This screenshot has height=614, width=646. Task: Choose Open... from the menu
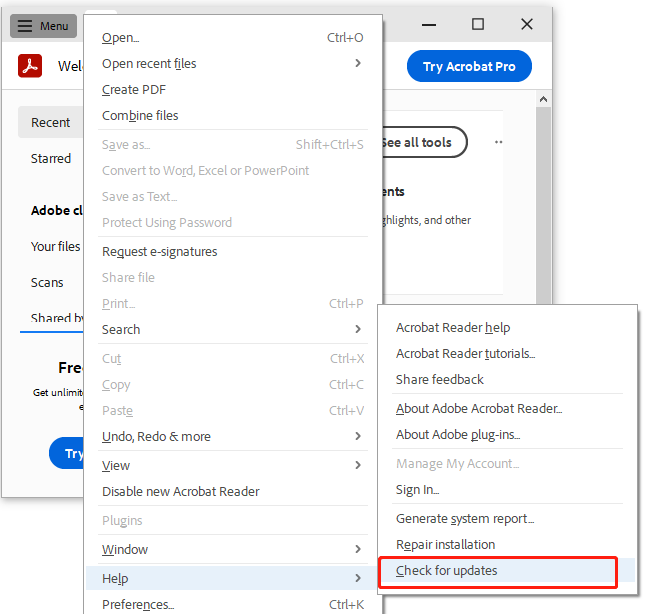[233, 37]
